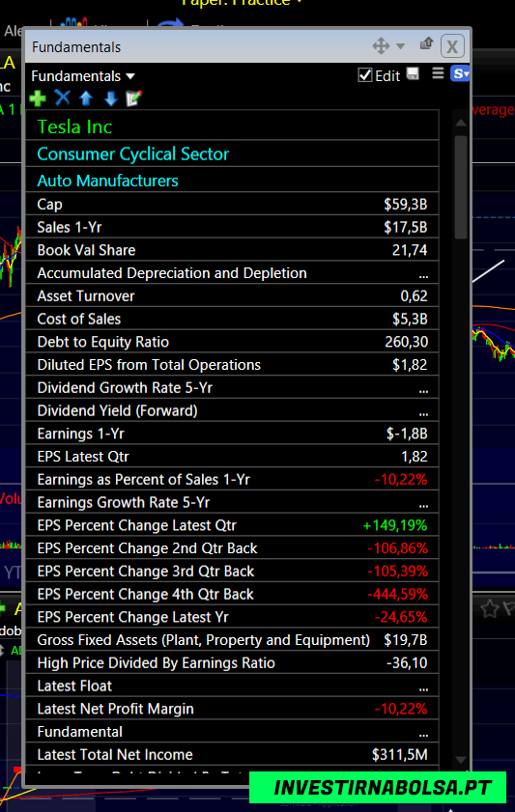Click the +149,19% value
Image resolution: width=515 pixels, height=812 pixels.
pyautogui.click(x=395, y=525)
